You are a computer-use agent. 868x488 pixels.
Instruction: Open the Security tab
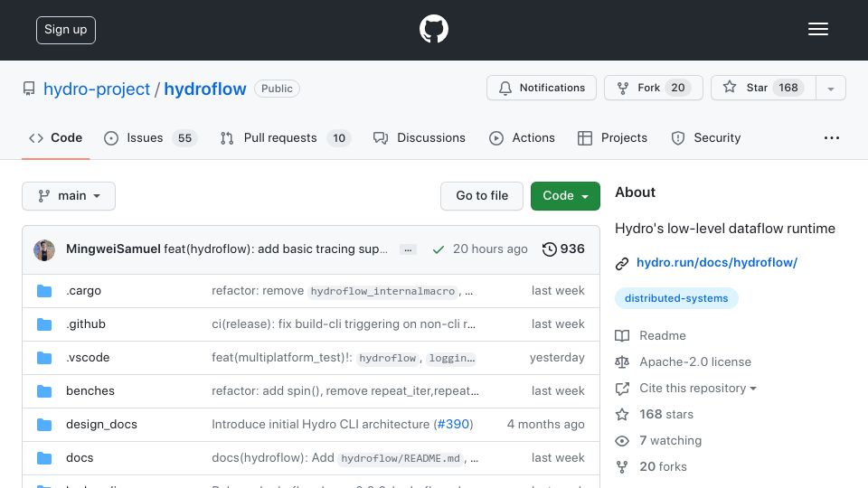click(x=706, y=137)
